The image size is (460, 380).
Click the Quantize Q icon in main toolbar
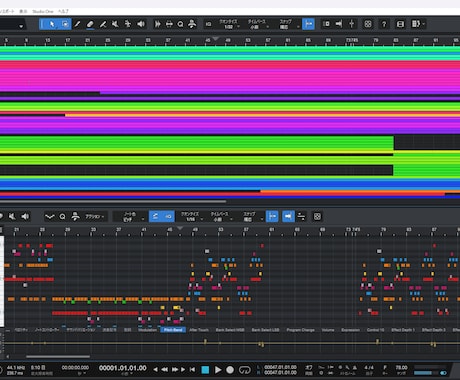pos(180,24)
